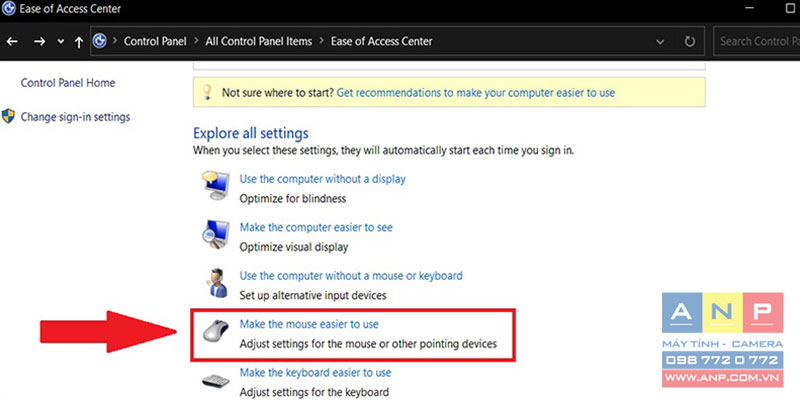The width and height of the screenshot is (800, 400).
Task: Expand the address bar history dropdown
Action: [660, 42]
